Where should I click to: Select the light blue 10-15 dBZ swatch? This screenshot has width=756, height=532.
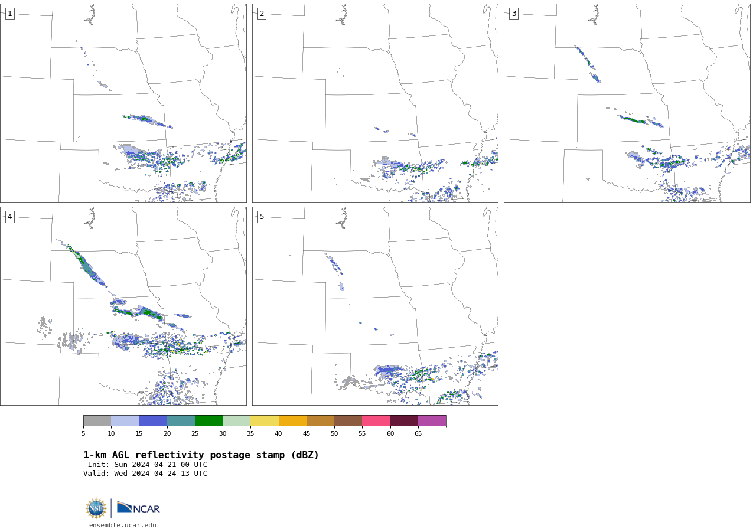click(125, 421)
